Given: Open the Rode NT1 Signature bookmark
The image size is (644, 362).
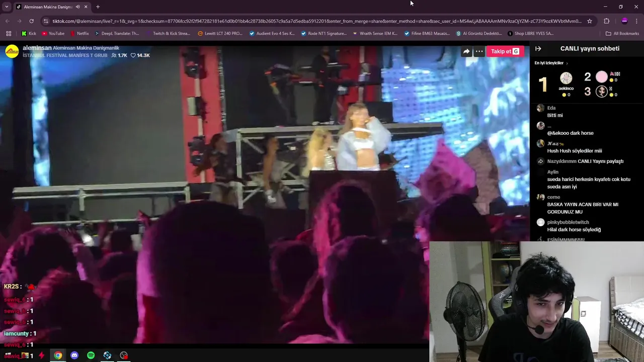Looking at the screenshot, I should click(x=324, y=34).
